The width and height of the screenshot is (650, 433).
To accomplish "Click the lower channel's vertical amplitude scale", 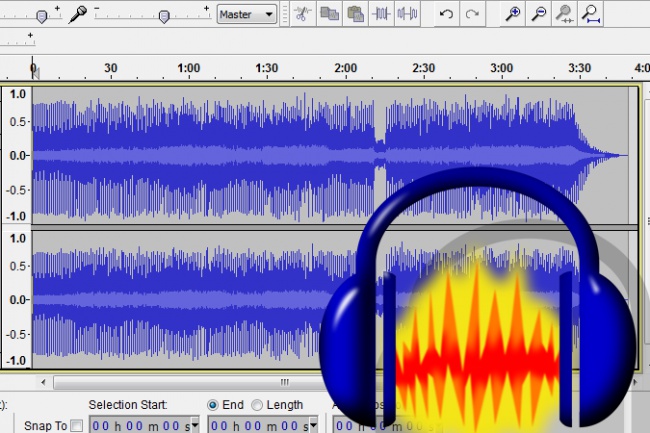I will 17,299.
